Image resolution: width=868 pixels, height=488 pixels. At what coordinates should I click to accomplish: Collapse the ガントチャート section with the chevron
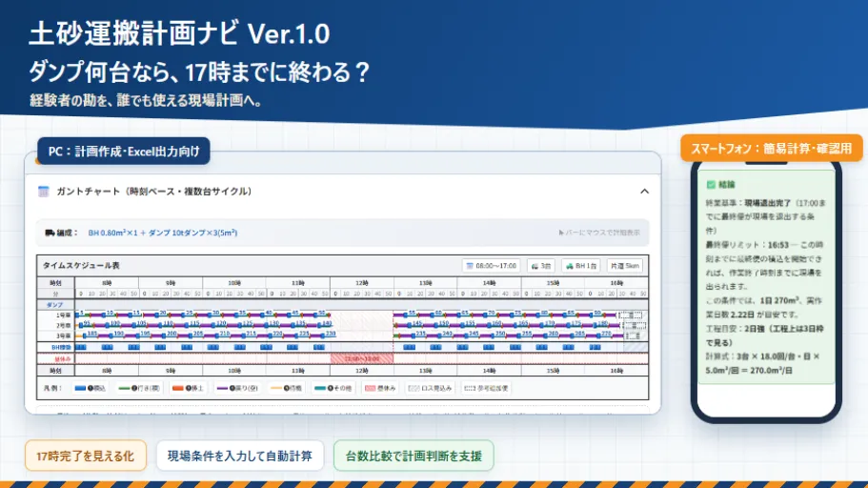pos(644,191)
